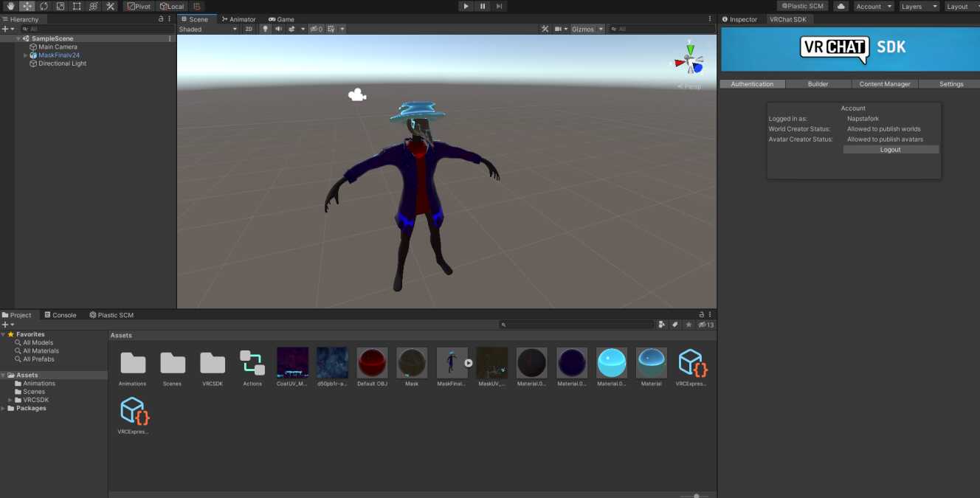The image size is (980, 498).
Task: Click the Pause button
Action: (483, 6)
